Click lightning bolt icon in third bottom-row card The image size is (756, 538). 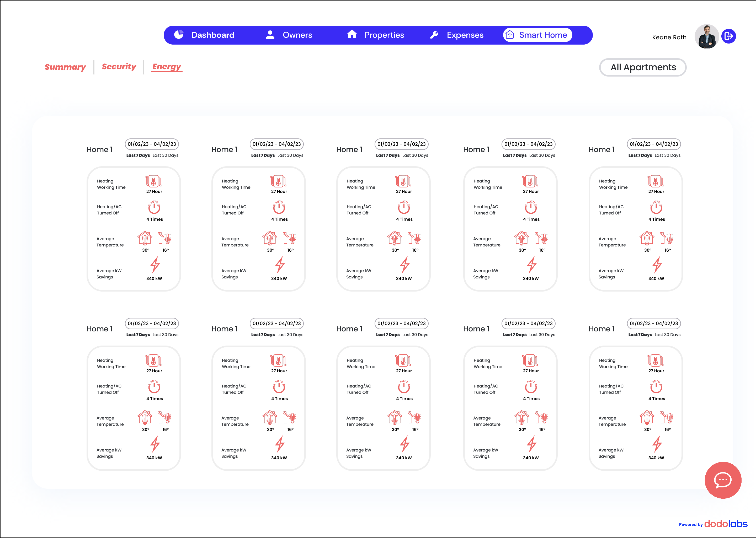coord(404,444)
